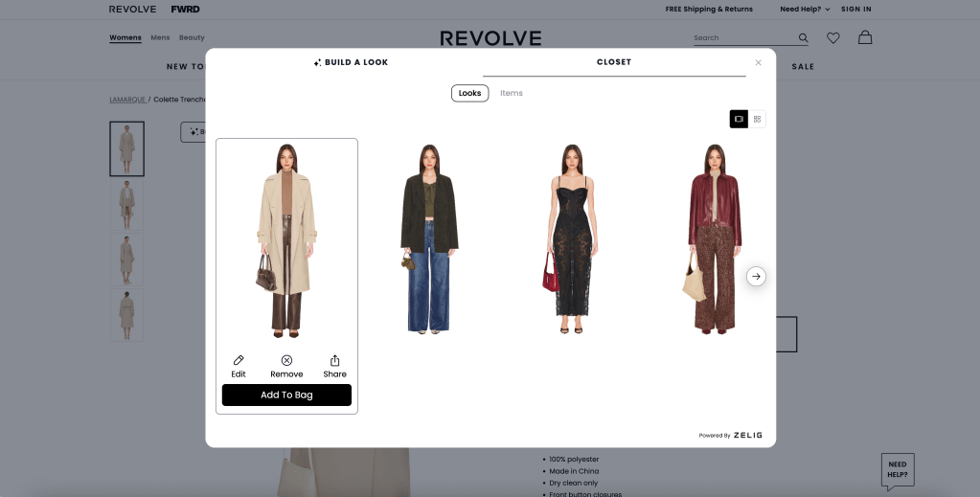Click Add To Bag button
Image resolution: width=980 pixels, height=497 pixels.
(286, 395)
